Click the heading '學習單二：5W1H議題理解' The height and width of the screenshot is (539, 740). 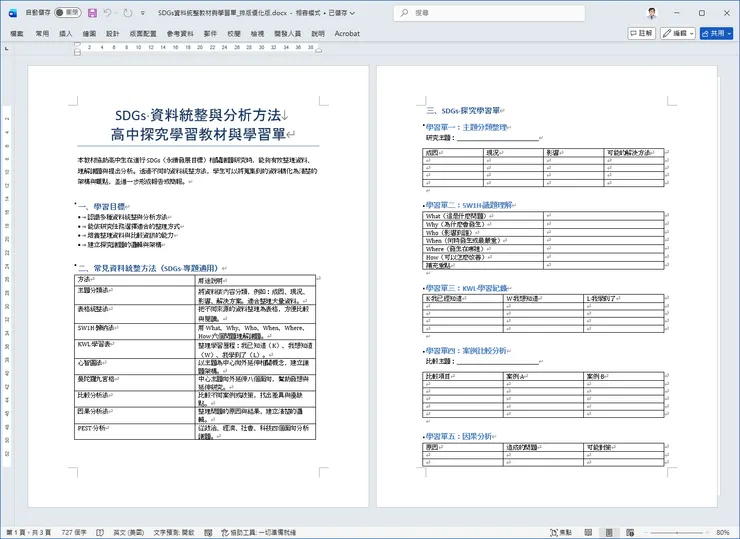(x=469, y=205)
